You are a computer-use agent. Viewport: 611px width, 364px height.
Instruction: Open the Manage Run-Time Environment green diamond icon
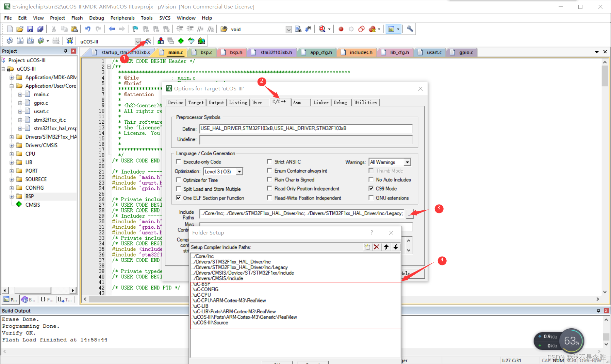181,41
